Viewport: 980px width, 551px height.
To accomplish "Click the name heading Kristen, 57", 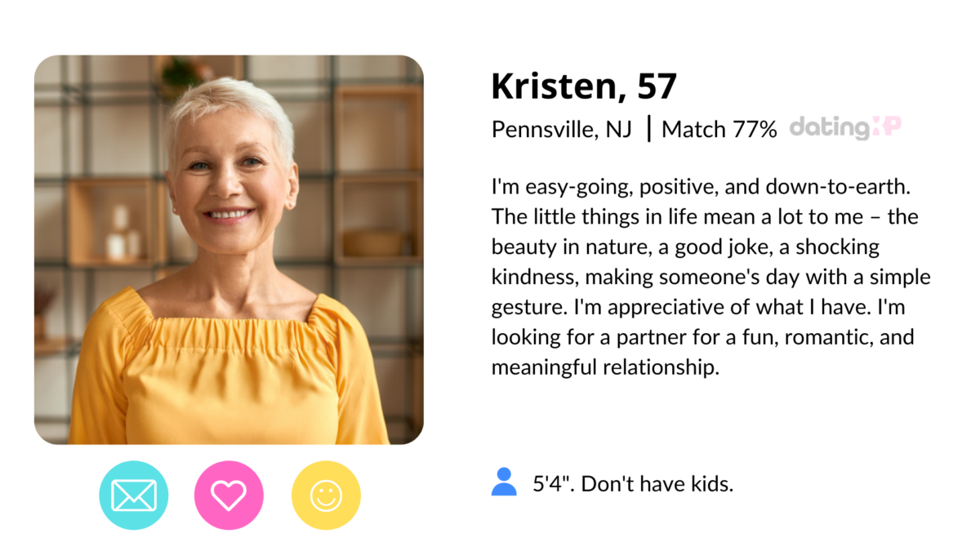I will [583, 85].
